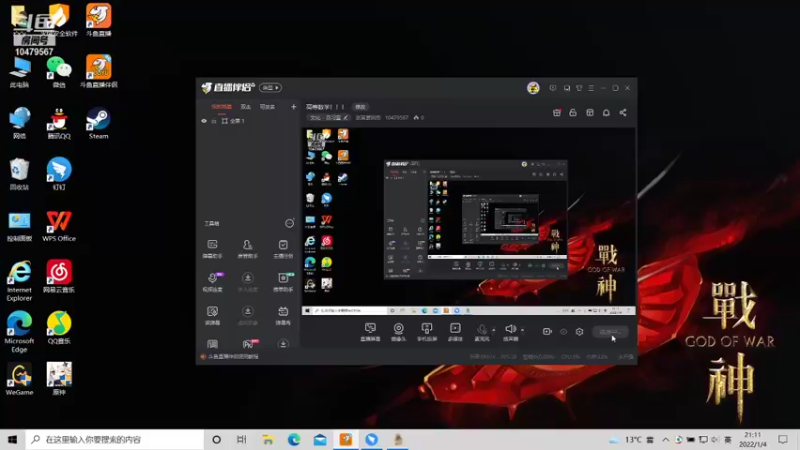Open settings hexagon gear in bottom bar
The width and height of the screenshot is (800, 450).
point(580,332)
